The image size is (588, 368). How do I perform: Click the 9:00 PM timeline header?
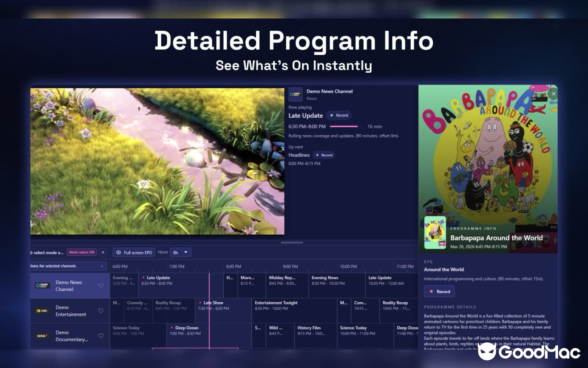coord(290,266)
